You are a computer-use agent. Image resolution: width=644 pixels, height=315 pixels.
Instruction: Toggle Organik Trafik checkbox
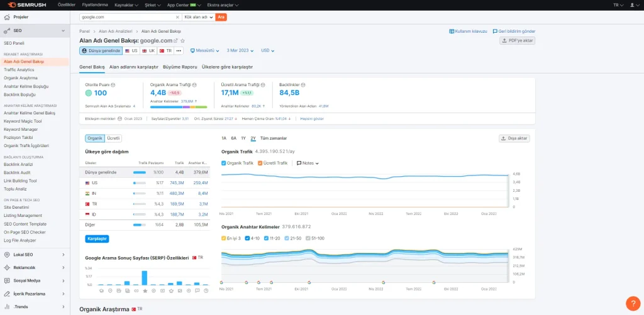223,163
